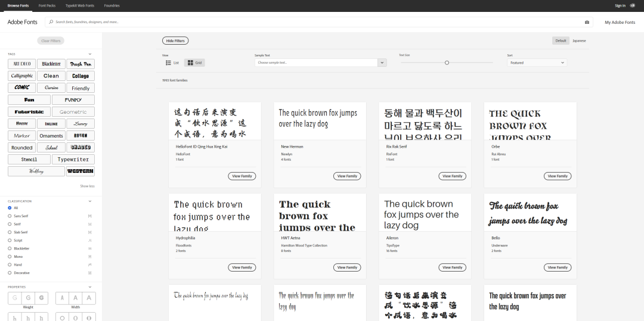Open the Adobe Creative Cloud icon
The height and width of the screenshot is (321, 644).
pyautogui.click(x=633, y=5)
